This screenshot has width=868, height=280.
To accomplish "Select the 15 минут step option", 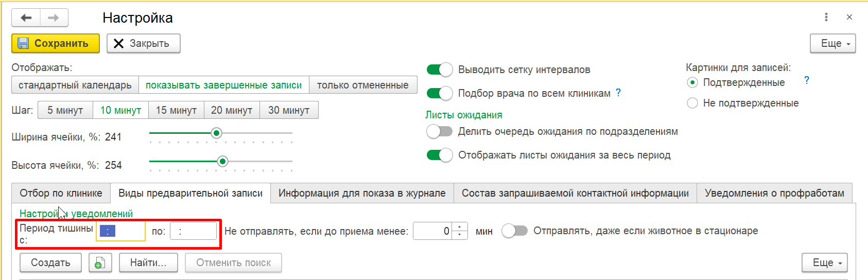I will (x=176, y=110).
